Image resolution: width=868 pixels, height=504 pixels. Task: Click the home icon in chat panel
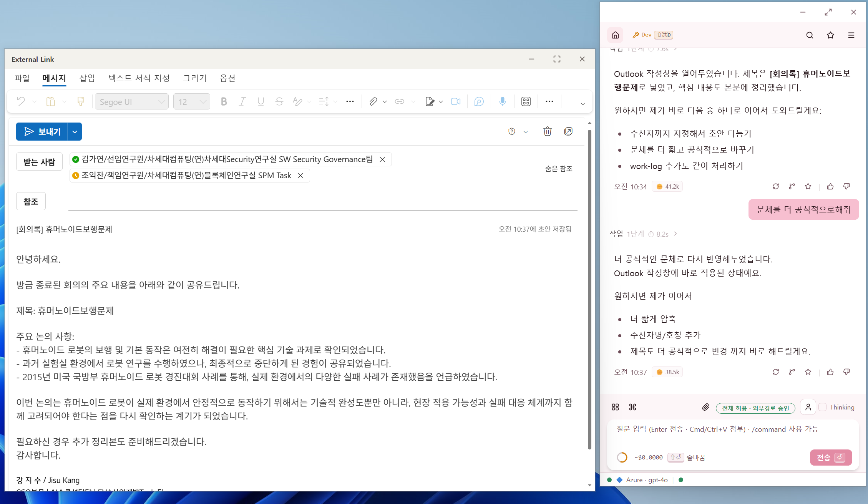tap(615, 35)
